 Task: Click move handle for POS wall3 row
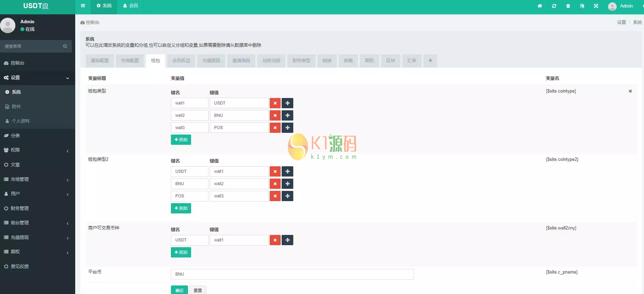(x=287, y=196)
